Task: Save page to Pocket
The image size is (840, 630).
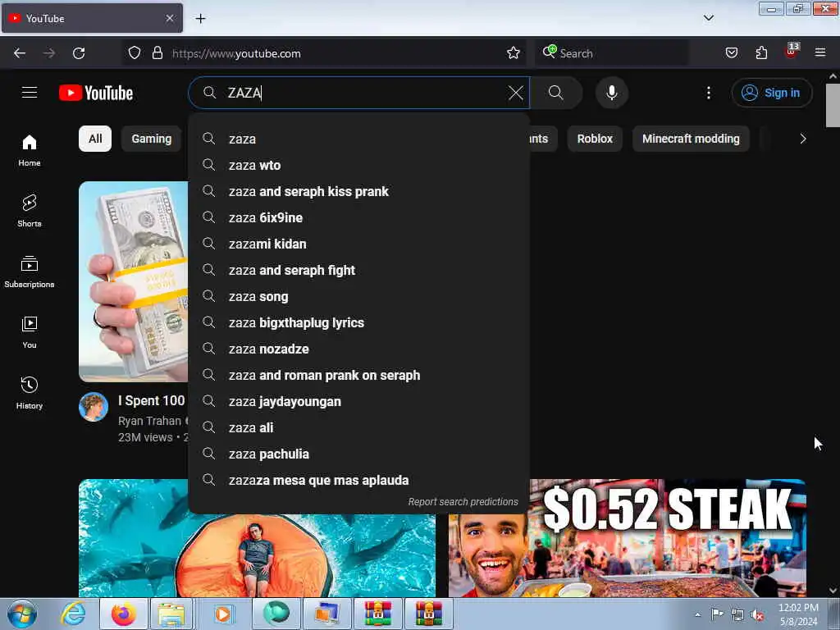Action: (x=731, y=53)
